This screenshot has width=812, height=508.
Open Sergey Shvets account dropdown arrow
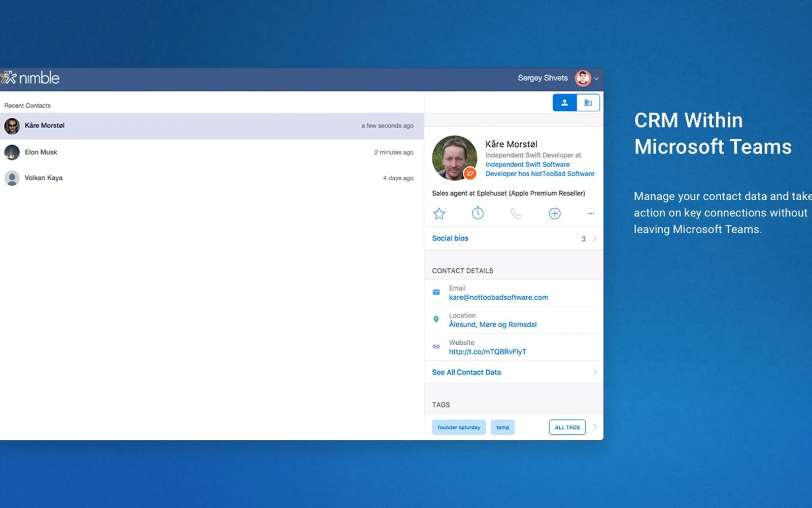[596, 79]
